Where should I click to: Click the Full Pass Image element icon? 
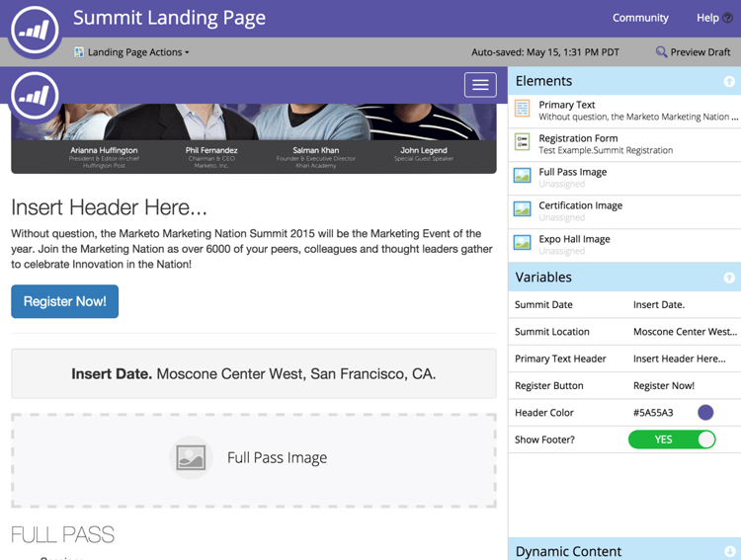(x=523, y=176)
